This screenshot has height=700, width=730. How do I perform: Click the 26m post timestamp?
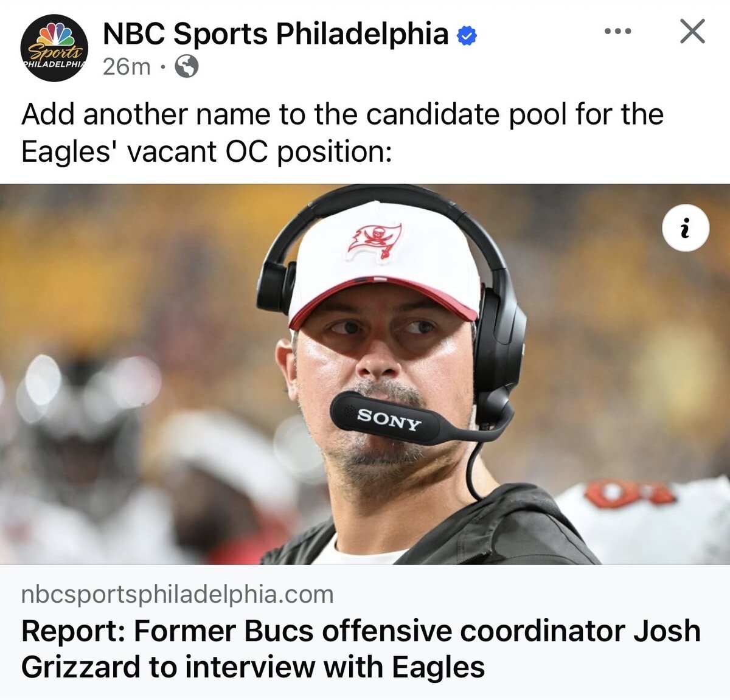tap(127, 66)
